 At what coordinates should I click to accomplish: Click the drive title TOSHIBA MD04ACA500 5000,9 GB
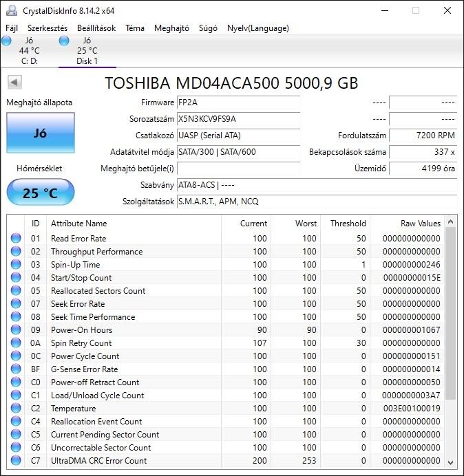(x=231, y=83)
